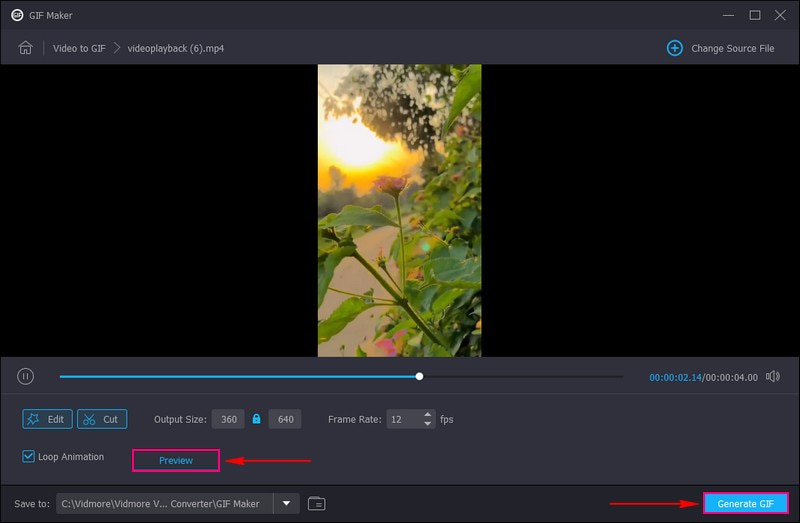
Task: Open the Cut scissors tool
Action: pyautogui.click(x=101, y=419)
